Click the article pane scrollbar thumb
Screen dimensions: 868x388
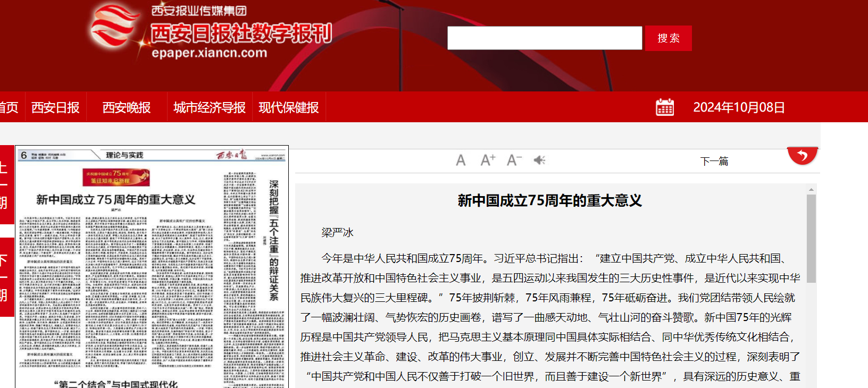811,238
